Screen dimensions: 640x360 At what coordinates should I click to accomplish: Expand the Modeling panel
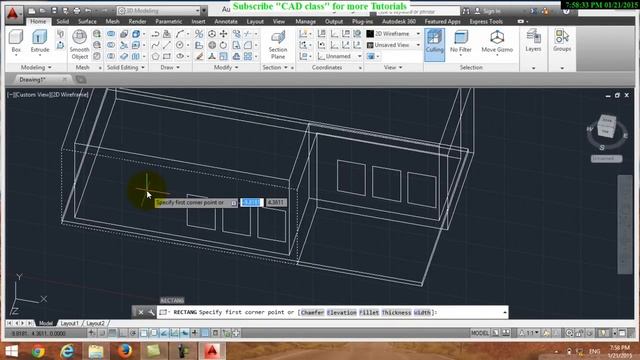(36, 67)
